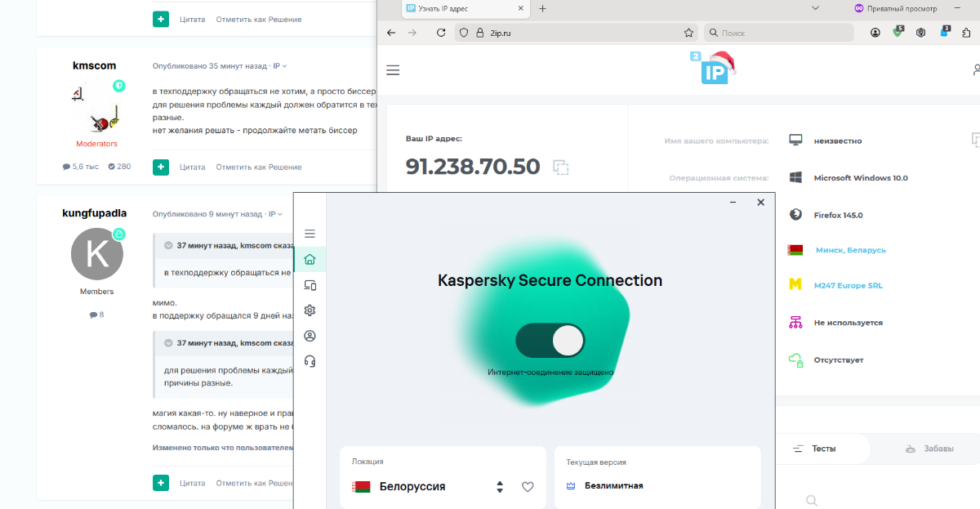The width and height of the screenshot is (980, 509).
Task: Click green plus button under kmscom's post
Action: (161, 167)
